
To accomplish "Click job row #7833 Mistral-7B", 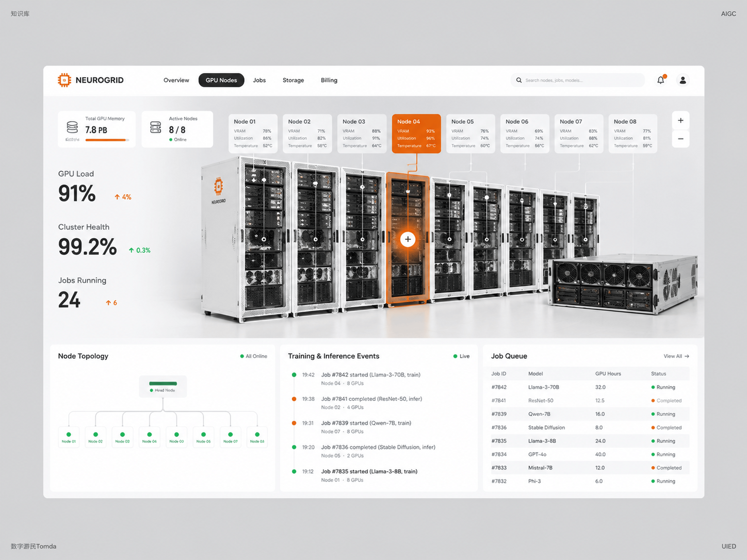I will [590, 468].
